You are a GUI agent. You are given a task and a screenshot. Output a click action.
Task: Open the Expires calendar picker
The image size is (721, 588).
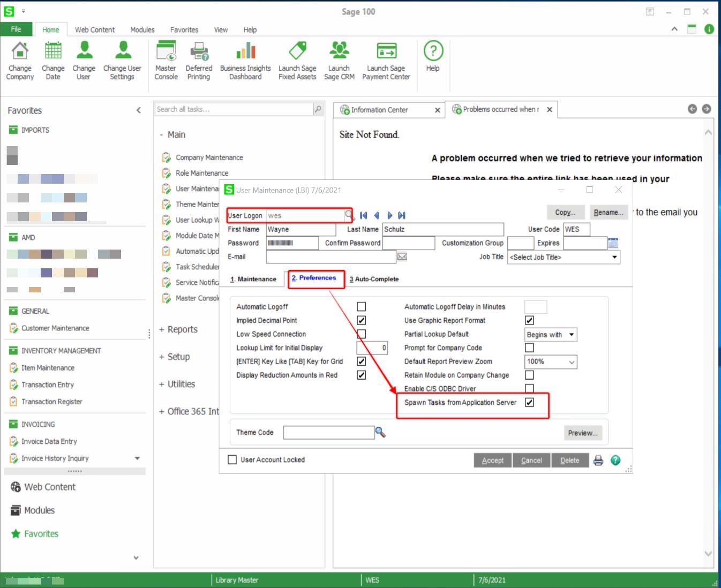click(613, 243)
